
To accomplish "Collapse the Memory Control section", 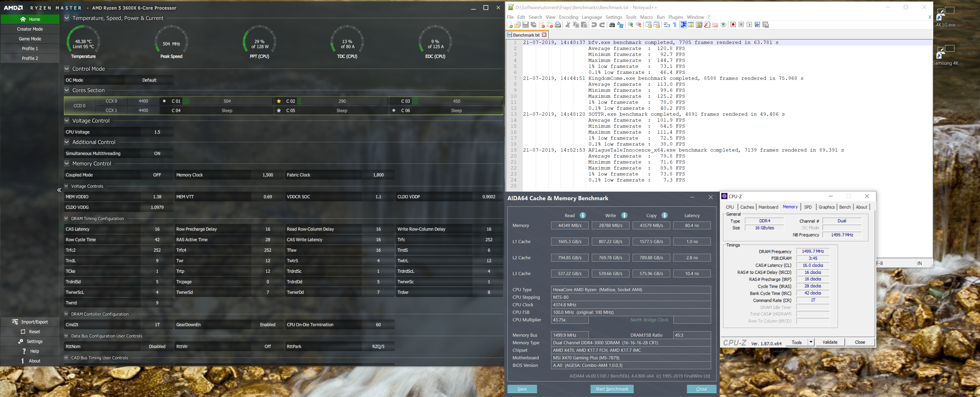I will 67,164.
